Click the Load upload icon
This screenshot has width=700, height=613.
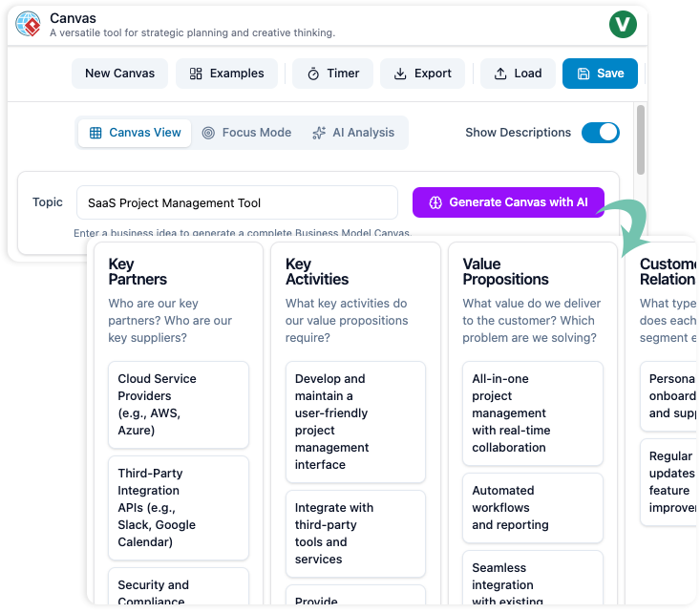499,74
